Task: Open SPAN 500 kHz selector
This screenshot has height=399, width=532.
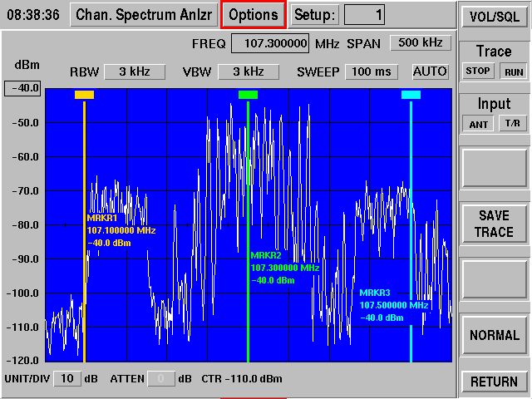Action: [421, 42]
